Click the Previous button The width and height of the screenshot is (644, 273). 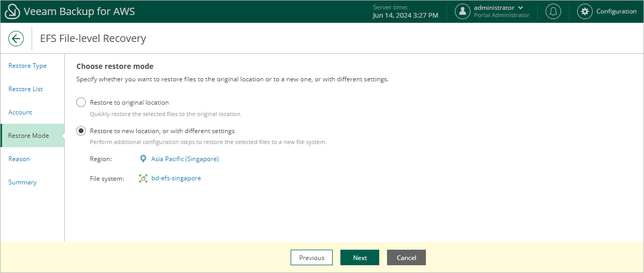point(311,257)
